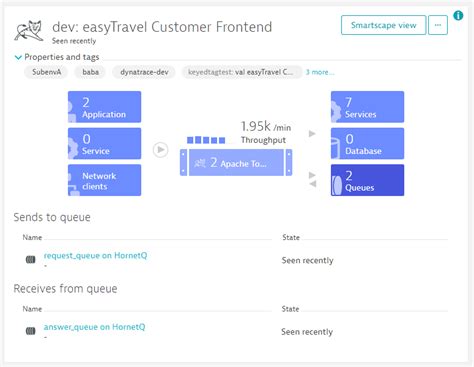Viewport: 474px width, 367px height.
Task: Open the 2 Application tile
Action: [104, 107]
